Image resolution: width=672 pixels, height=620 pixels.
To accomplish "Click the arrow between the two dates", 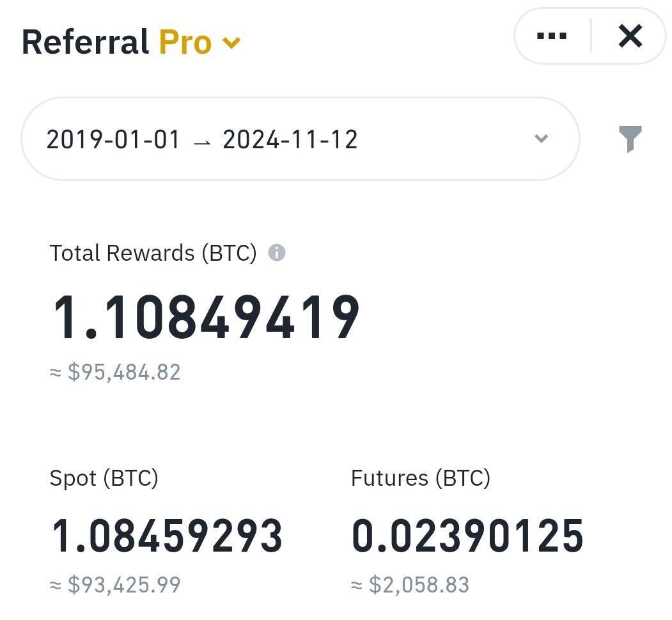I will (201, 141).
